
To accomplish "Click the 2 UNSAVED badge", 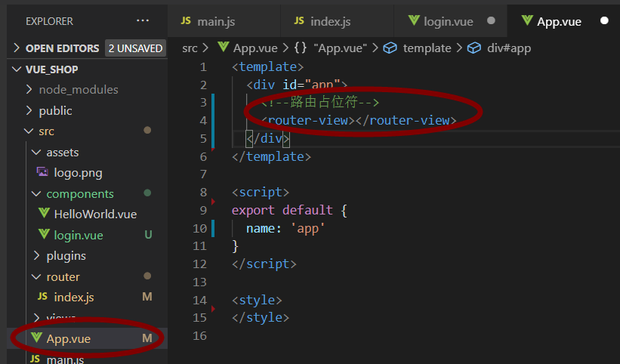I will [x=135, y=48].
